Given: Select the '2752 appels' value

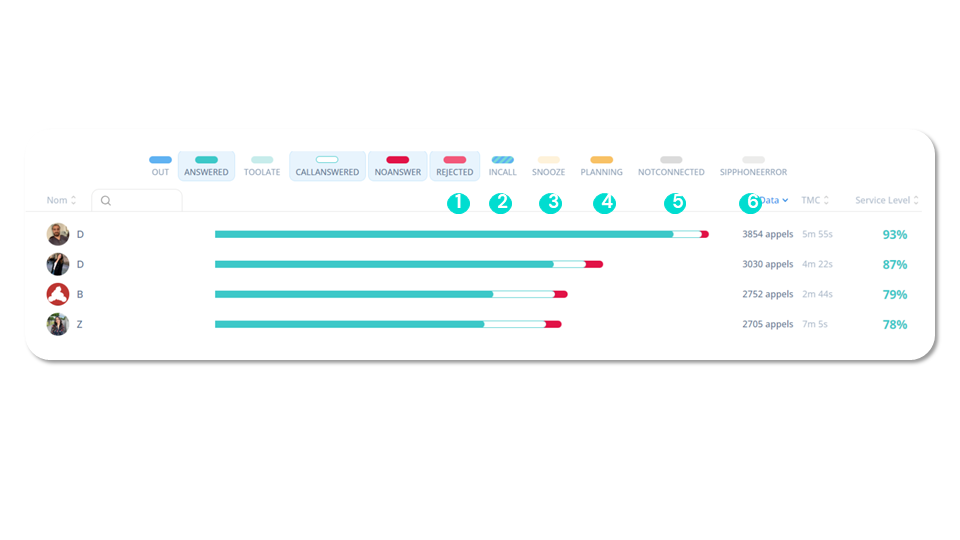Looking at the screenshot, I should coord(768,294).
